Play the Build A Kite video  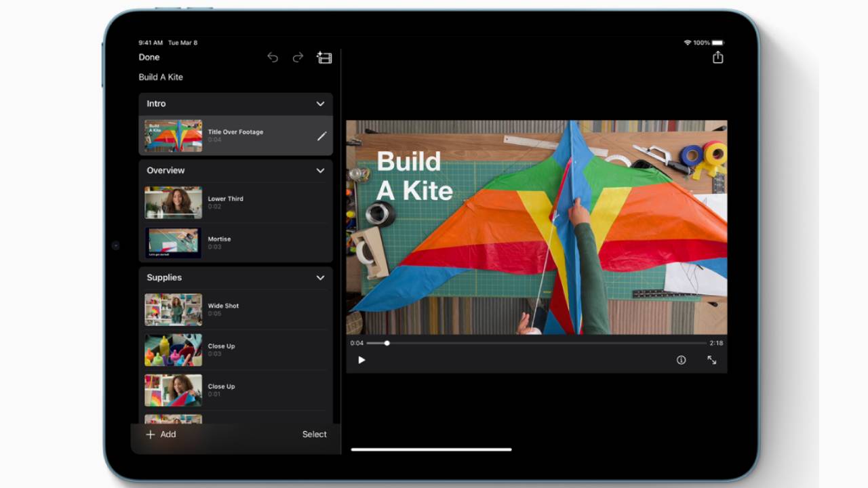361,360
